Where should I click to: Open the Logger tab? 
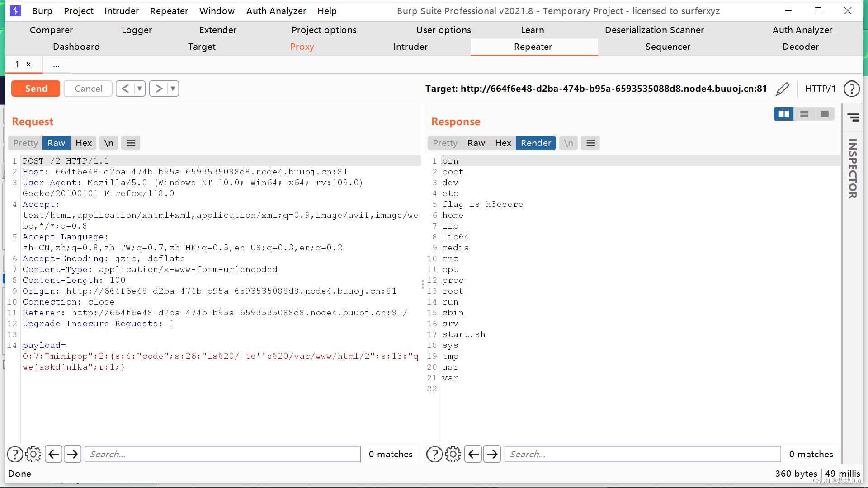[x=137, y=30]
